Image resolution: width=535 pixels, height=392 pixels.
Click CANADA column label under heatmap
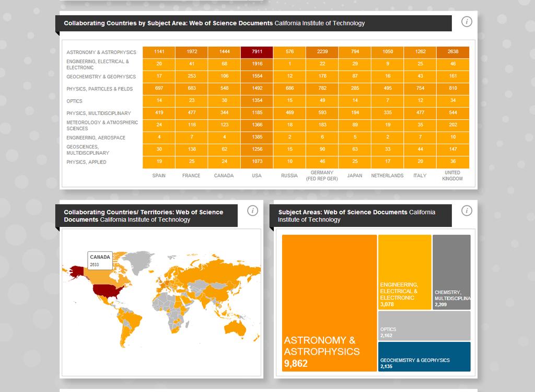pos(224,176)
